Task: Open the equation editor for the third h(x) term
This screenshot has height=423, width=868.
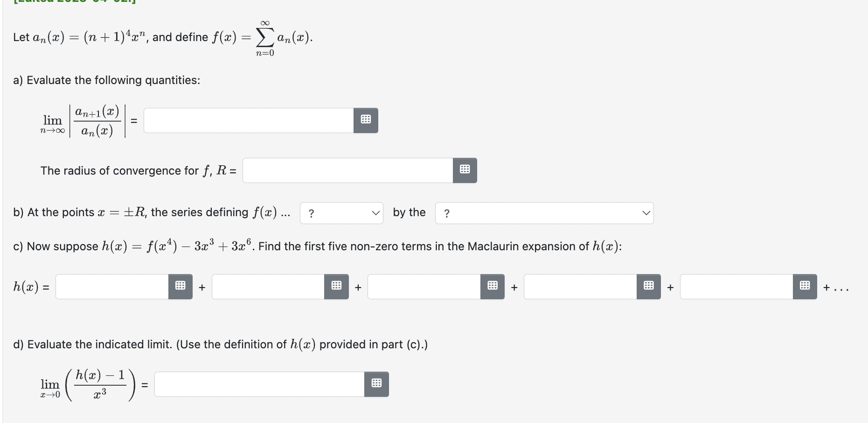Action: [493, 287]
